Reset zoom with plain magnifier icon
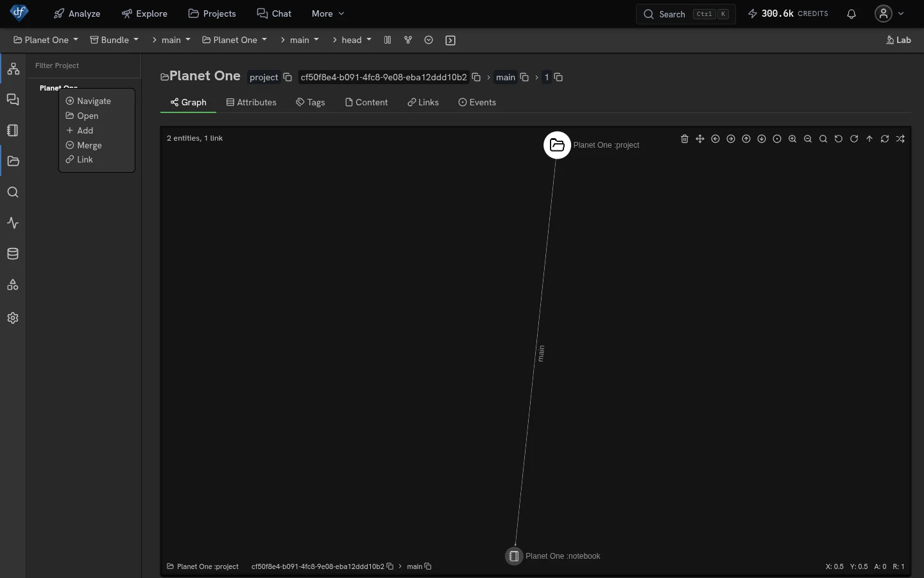The image size is (924, 578). (823, 139)
